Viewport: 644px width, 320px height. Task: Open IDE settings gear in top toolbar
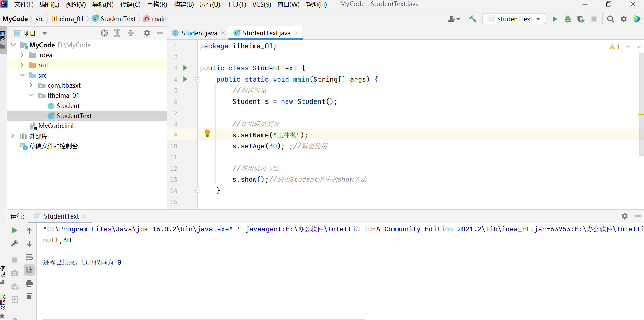point(624,19)
